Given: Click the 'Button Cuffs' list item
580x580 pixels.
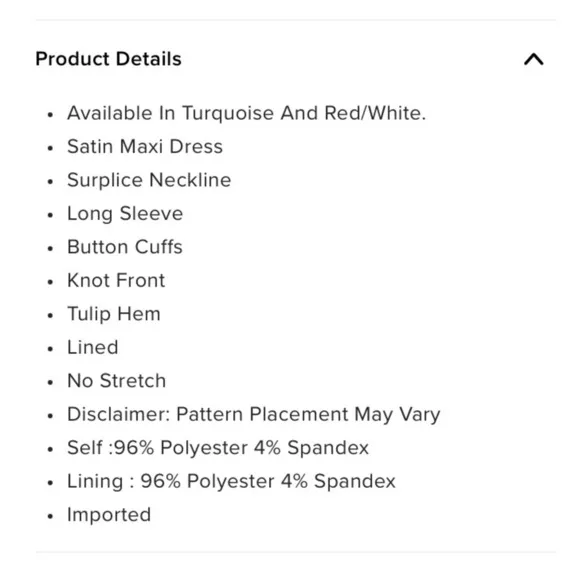Looking at the screenshot, I should point(125,247).
